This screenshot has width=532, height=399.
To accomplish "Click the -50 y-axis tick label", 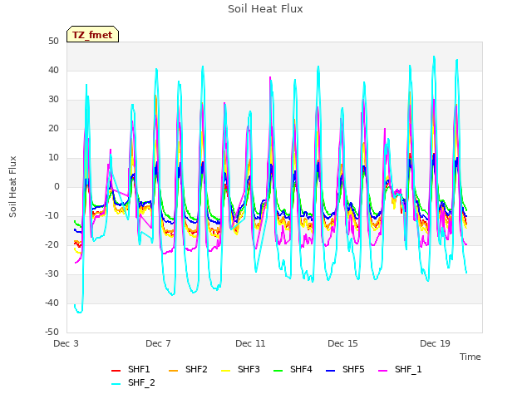I will point(52,332).
